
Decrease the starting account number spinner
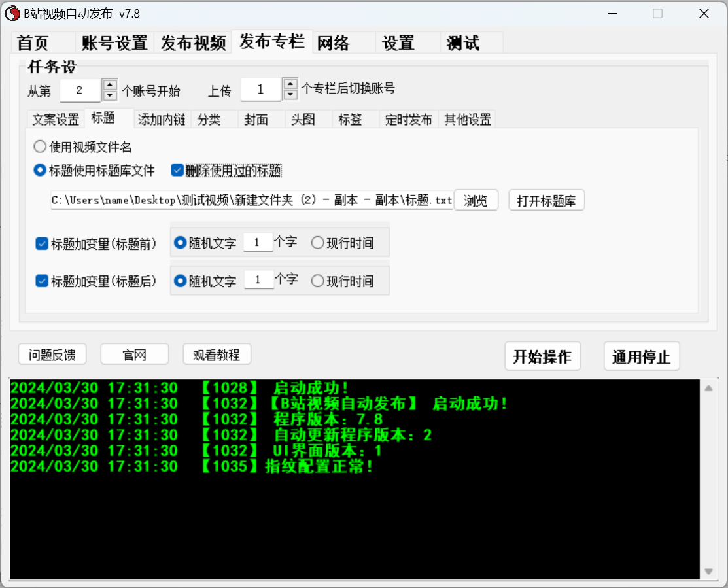[x=110, y=95]
